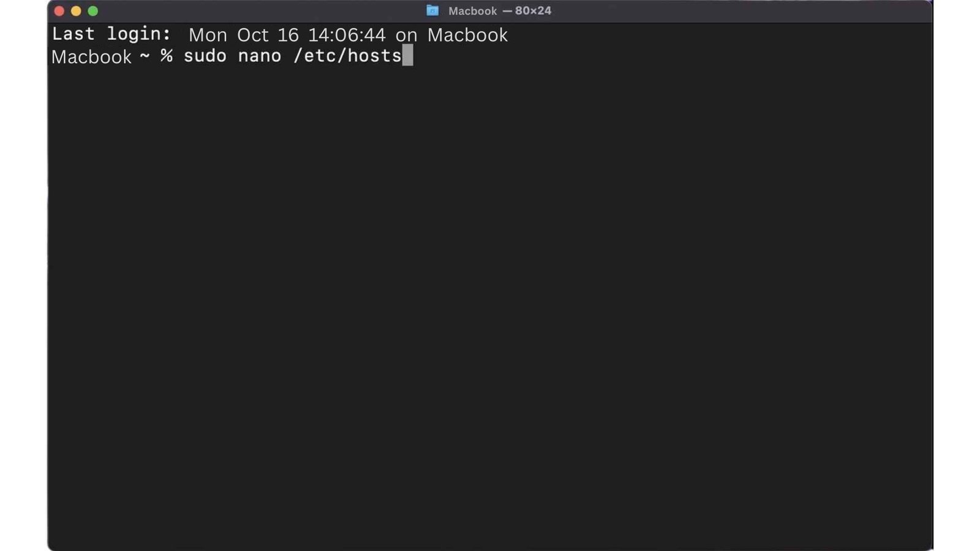This screenshot has width=980, height=551.
Task: Click the folder proxy icon in title bar
Action: [x=432, y=10]
